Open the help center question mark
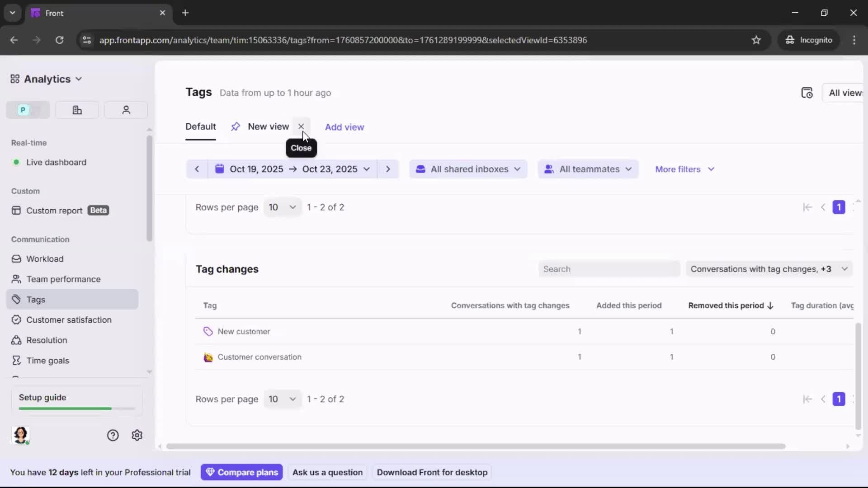The height and width of the screenshot is (488, 868). coord(112,435)
